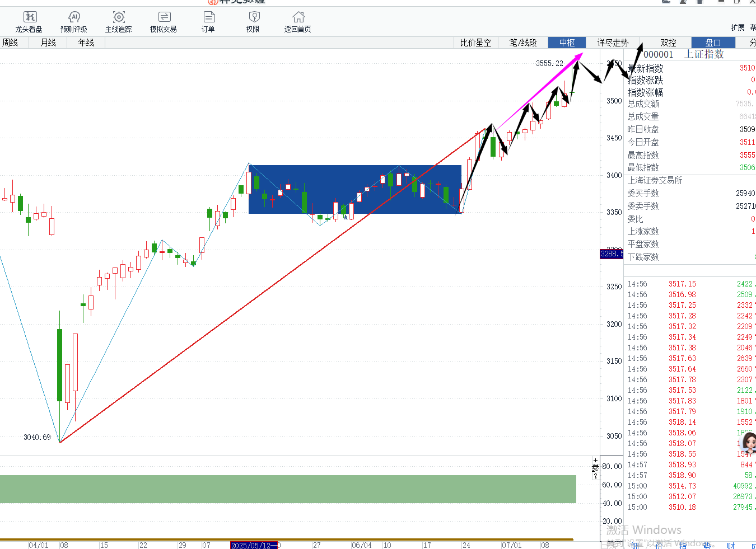Open the 参 indicator parameters control
Image resolution: width=756 pixels, height=549 pixels.
click(x=595, y=468)
